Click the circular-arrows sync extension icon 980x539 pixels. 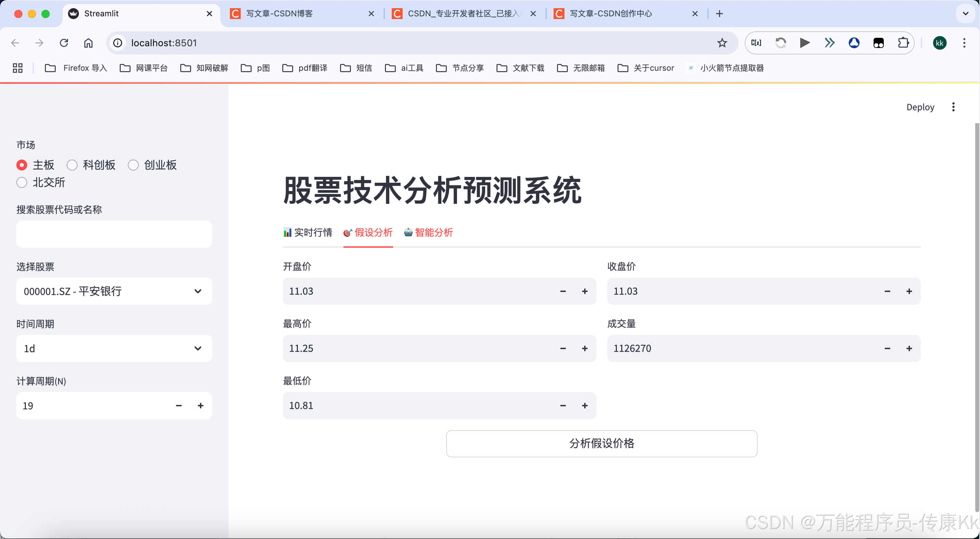click(781, 43)
